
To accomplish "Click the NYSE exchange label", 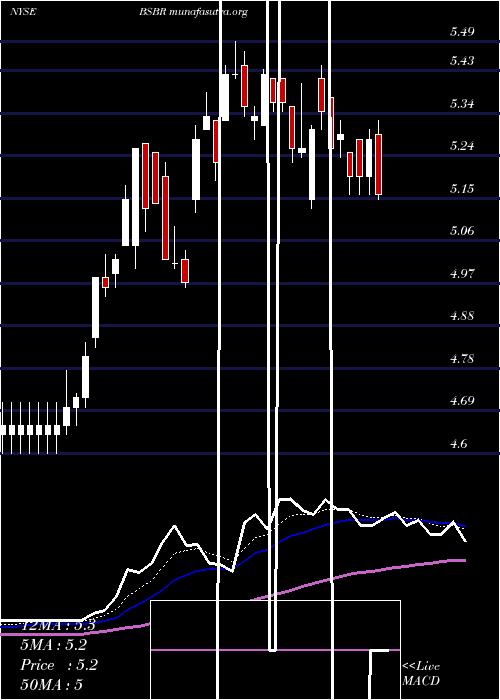I will [x=23, y=12].
